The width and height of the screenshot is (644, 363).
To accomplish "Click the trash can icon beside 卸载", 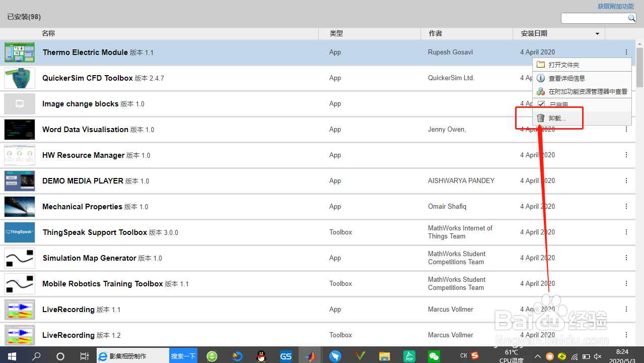I will tap(541, 118).
